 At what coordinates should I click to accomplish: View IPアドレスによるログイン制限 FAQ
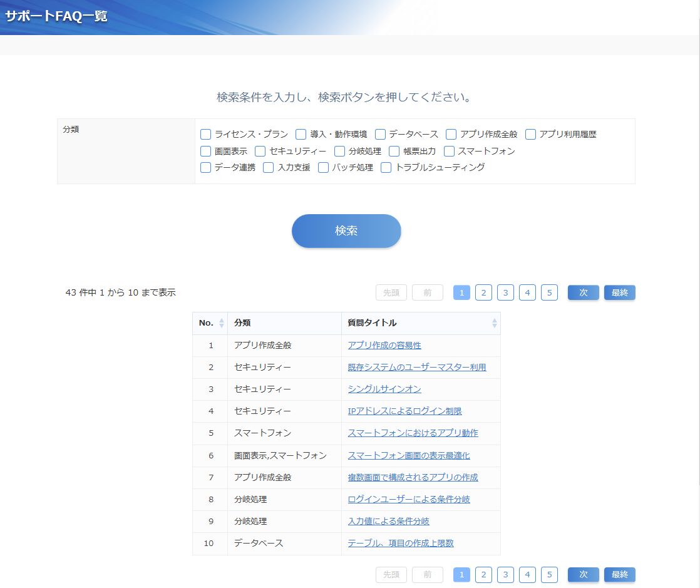point(404,411)
